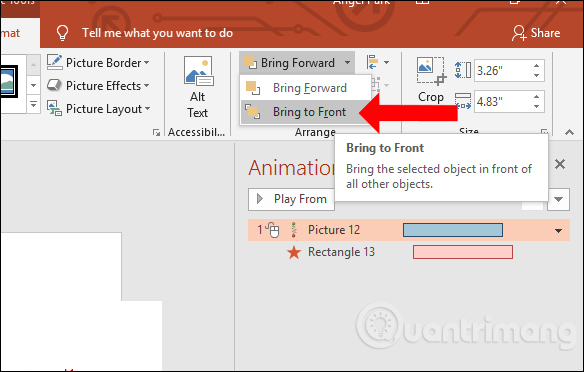Click the animation order move-down arrow button
This screenshot has height=372, width=584.
(558, 200)
